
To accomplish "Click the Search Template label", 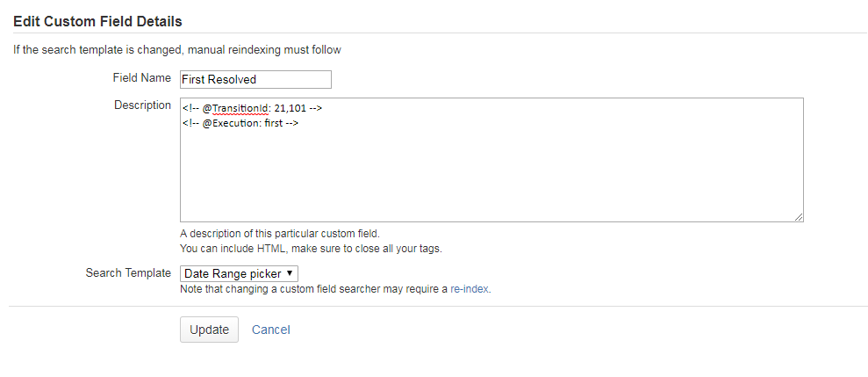I will click(128, 273).
